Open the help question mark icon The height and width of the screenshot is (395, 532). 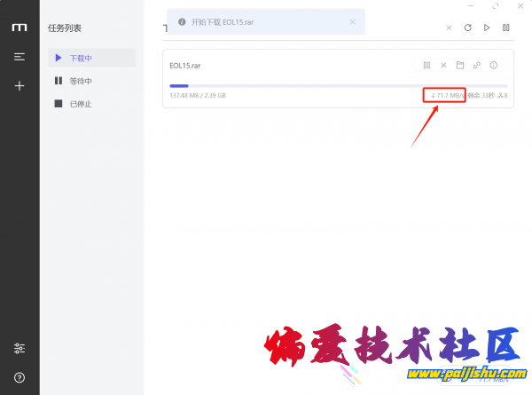pos(20,377)
